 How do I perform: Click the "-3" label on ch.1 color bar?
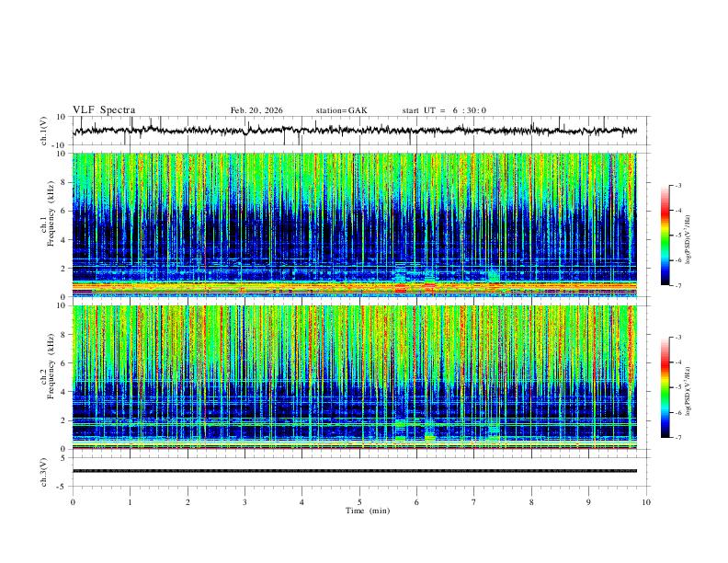pos(677,185)
